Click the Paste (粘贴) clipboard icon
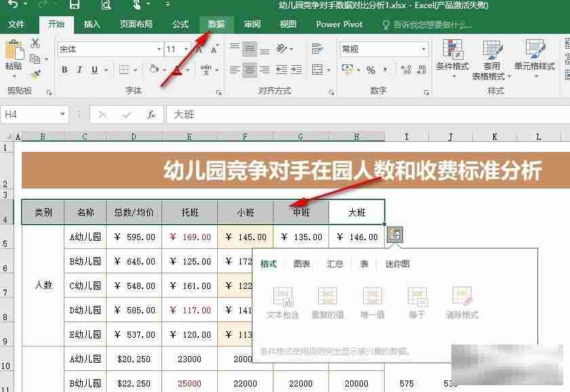 click(14, 52)
